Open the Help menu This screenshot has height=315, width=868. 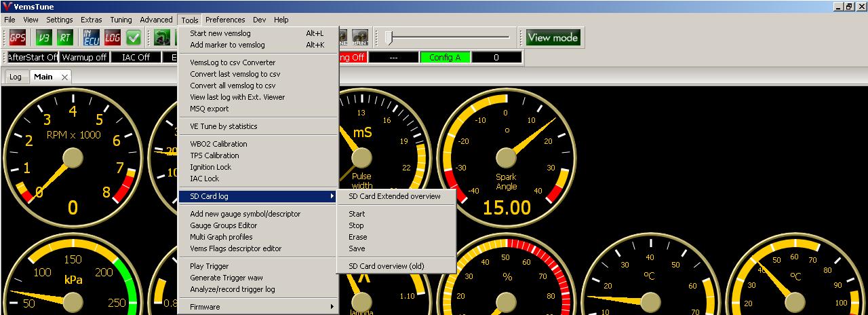point(281,20)
